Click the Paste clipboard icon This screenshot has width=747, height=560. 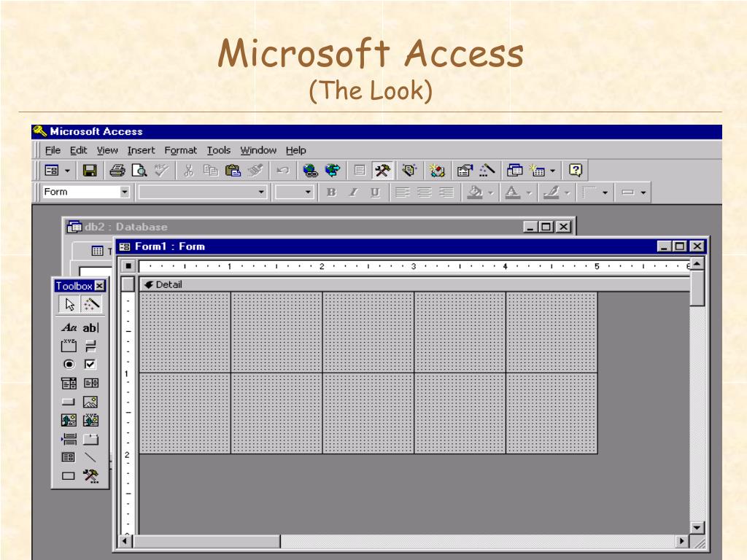233,171
